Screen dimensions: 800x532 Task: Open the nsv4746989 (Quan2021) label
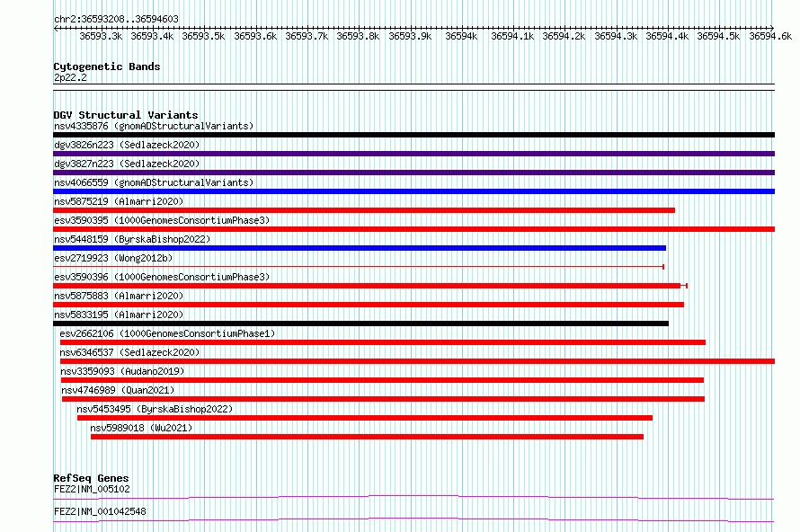tap(118, 390)
